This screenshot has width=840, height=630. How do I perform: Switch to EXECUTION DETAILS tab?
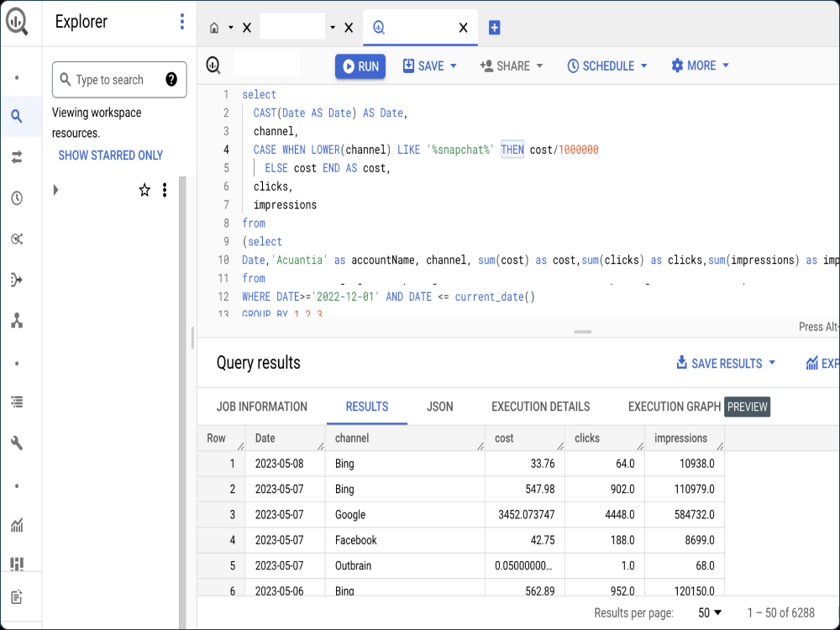(x=540, y=407)
